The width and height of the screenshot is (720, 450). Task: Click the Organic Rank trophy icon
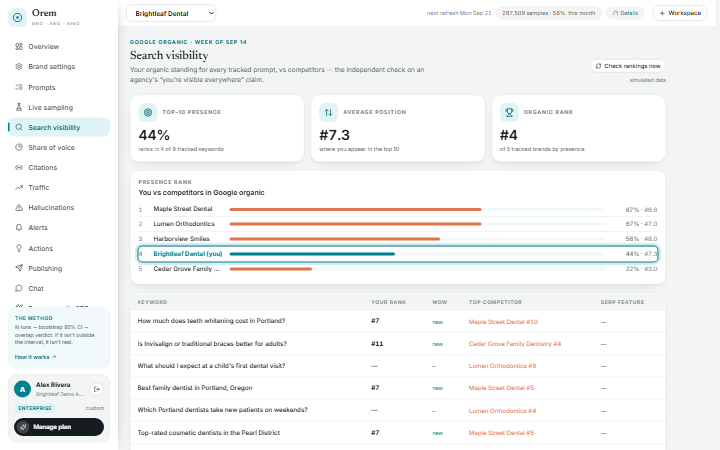[x=509, y=112]
